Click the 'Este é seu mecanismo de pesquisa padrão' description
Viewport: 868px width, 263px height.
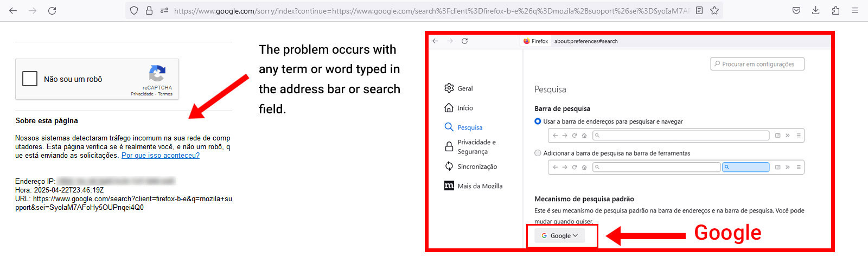669,216
